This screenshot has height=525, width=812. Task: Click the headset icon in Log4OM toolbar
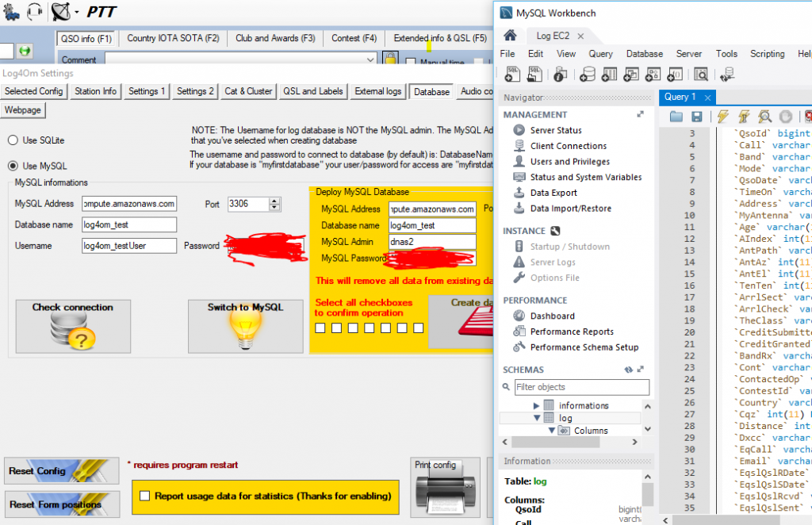(x=34, y=11)
